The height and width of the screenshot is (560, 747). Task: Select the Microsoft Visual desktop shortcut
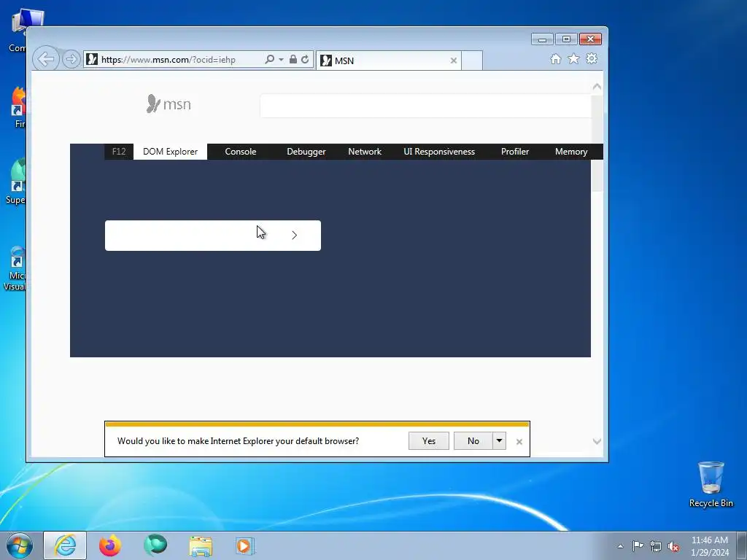click(15, 268)
